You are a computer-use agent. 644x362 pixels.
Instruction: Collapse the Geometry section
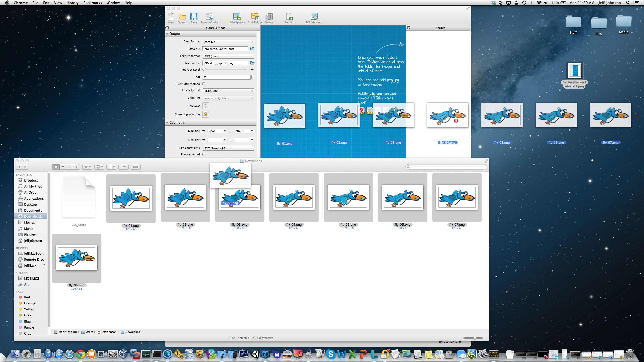[167, 123]
